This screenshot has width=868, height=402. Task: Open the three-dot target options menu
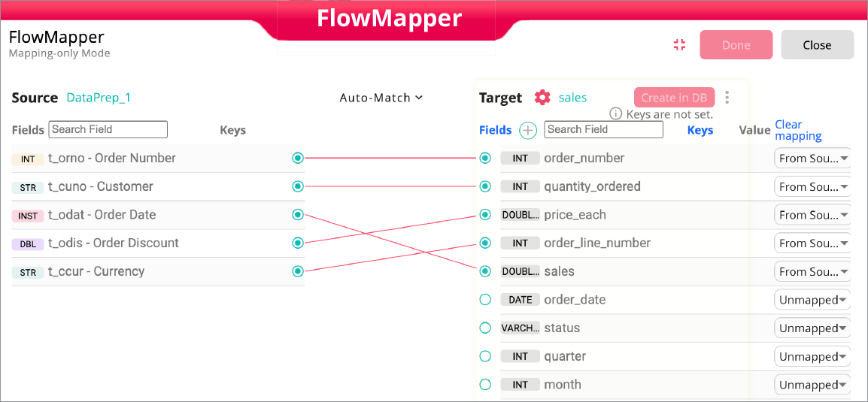click(x=727, y=98)
